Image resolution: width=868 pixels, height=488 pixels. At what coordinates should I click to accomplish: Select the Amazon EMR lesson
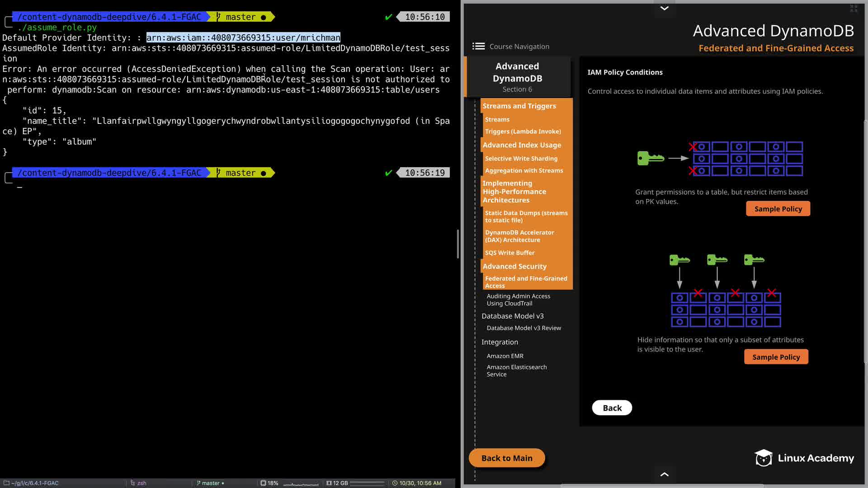point(505,356)
